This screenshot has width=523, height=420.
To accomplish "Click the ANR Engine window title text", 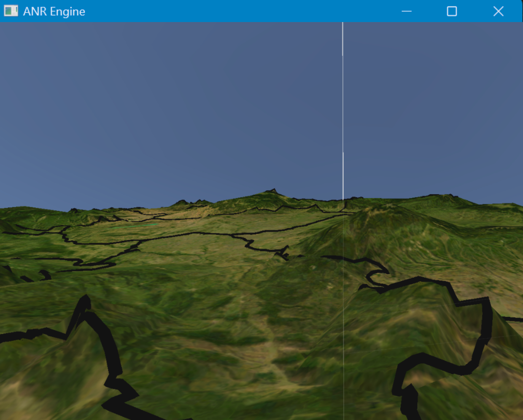I will point(54,11).
